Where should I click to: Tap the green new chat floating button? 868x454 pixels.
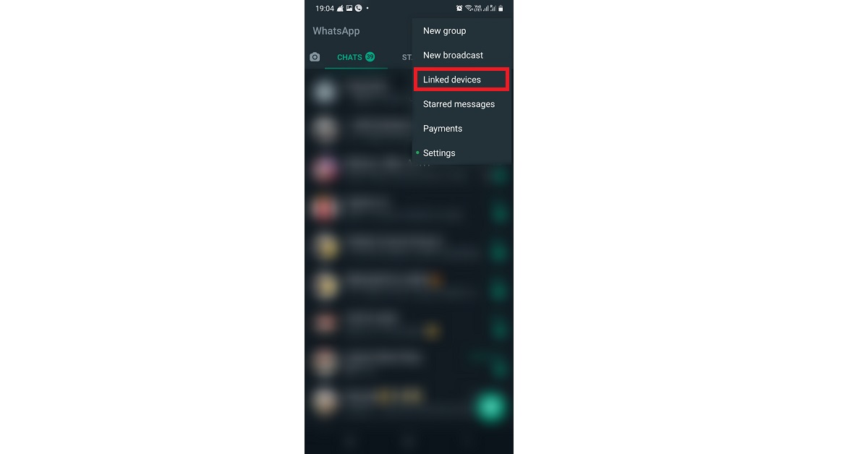(x=491, y=406)
